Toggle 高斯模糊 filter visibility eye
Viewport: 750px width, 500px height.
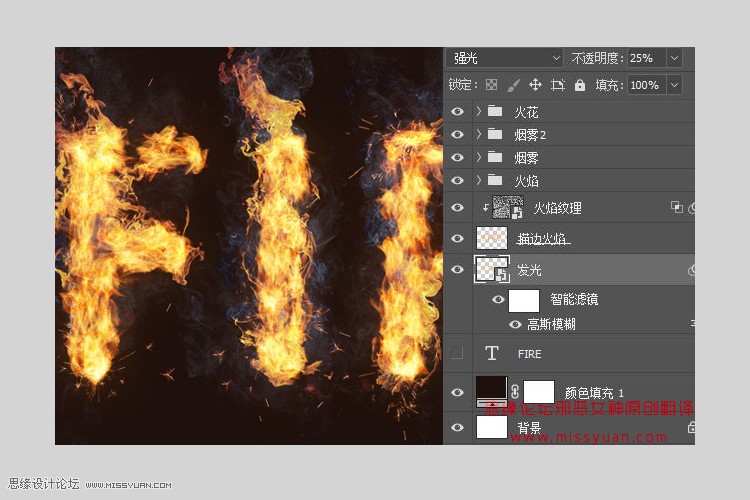(x=515, y=324)
